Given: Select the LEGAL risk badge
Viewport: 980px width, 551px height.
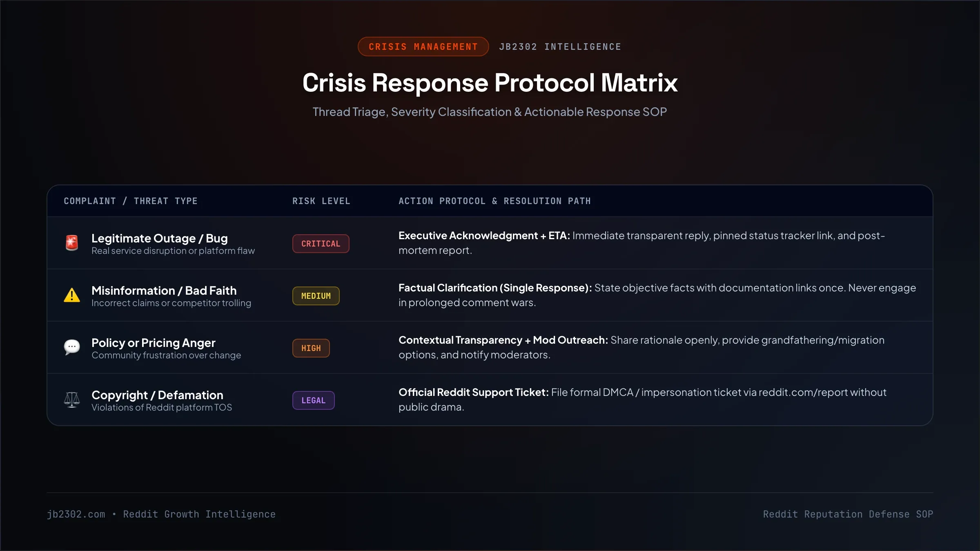Looking at the screenshot, I should click(x=313, y=400).
